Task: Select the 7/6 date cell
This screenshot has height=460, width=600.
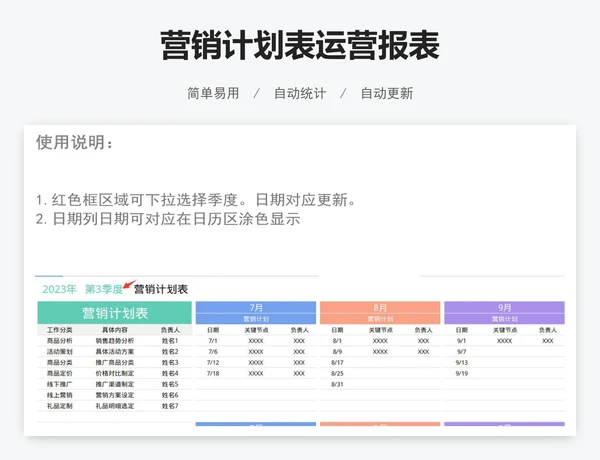Action: pyautogui.click(x=213, y=352)
